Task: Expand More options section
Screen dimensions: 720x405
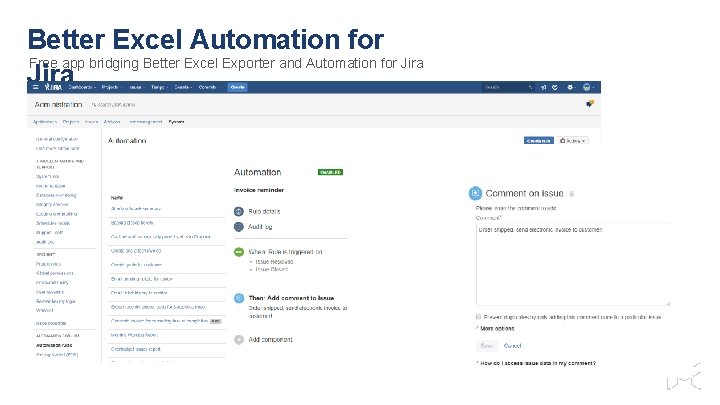Action: coord(495,329)
